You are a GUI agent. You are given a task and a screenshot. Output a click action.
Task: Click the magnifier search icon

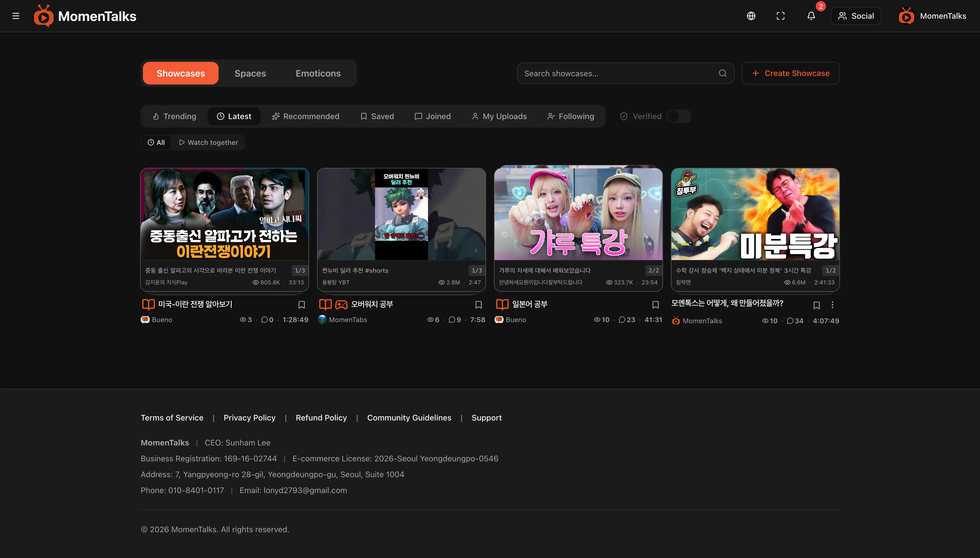pyautogui.click(x=723, y=73)
